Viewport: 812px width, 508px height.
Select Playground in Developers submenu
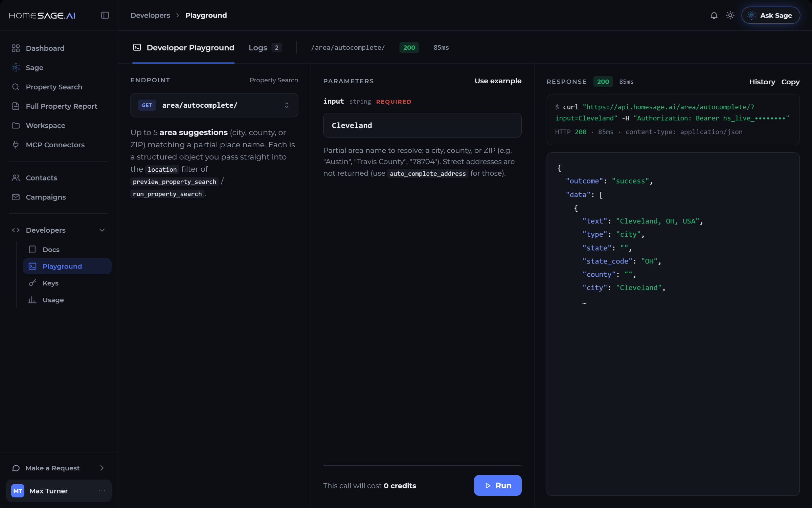[x=67, y=266]
